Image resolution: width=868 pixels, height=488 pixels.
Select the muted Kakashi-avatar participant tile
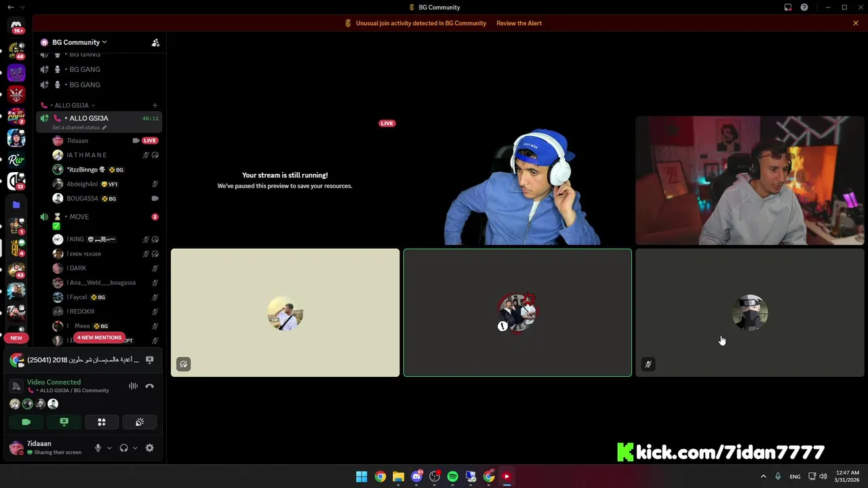tap(750, 312)
